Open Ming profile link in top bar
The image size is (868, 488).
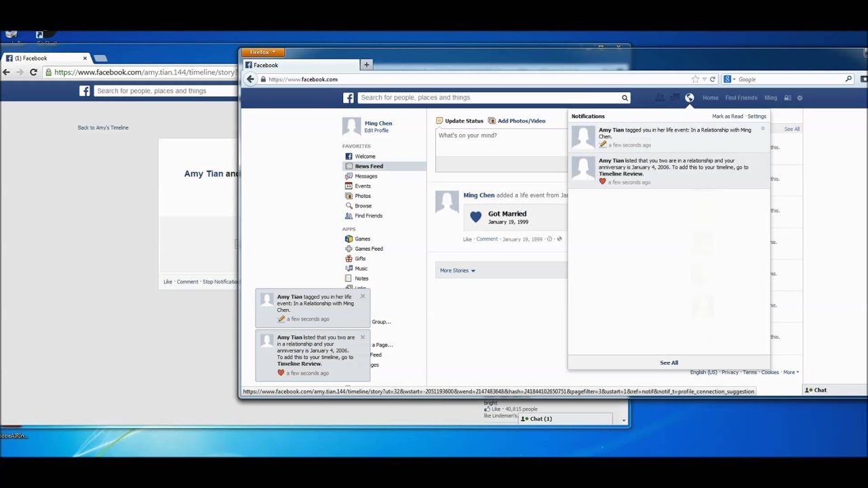click(x=770, y=98)
